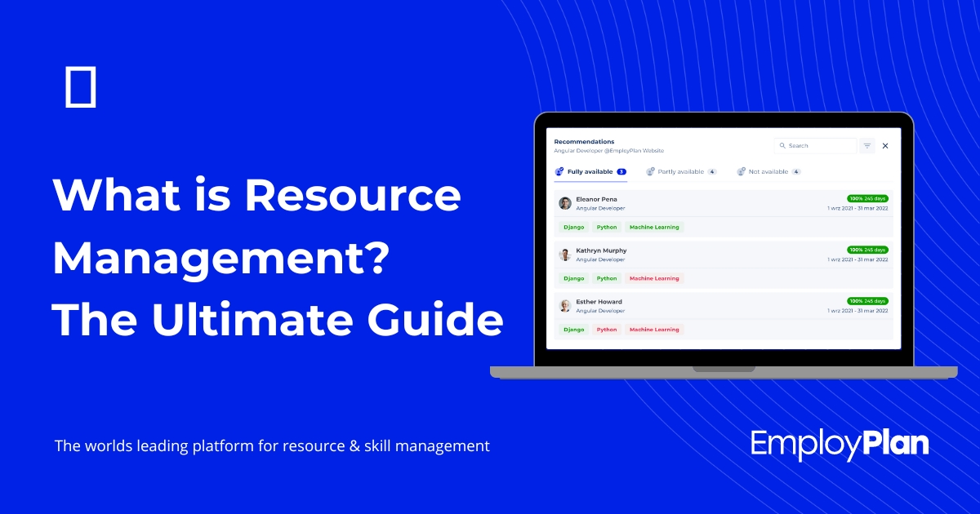Click the worlds leading platform tagline

pos(272,446)
